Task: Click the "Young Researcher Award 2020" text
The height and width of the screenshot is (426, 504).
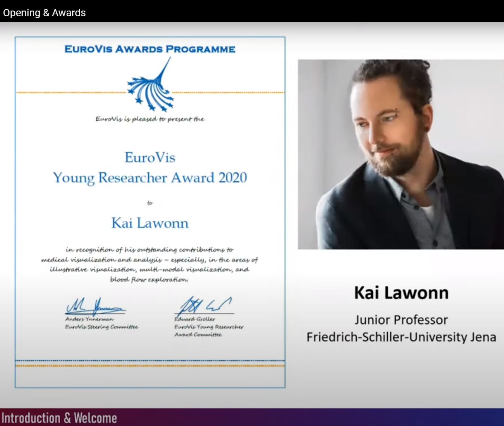Action: click(x=150, y=178)
